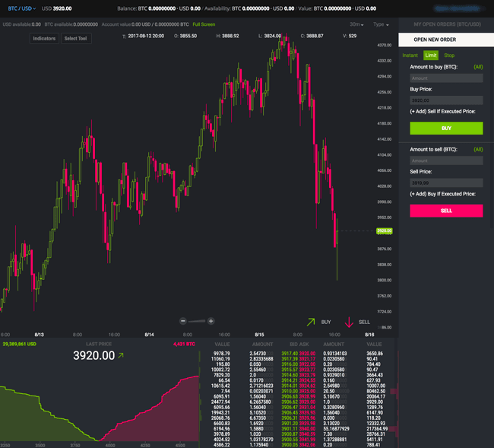Switch to the Limit order tab
Viewport: 494px width, 448px height.
431,56
